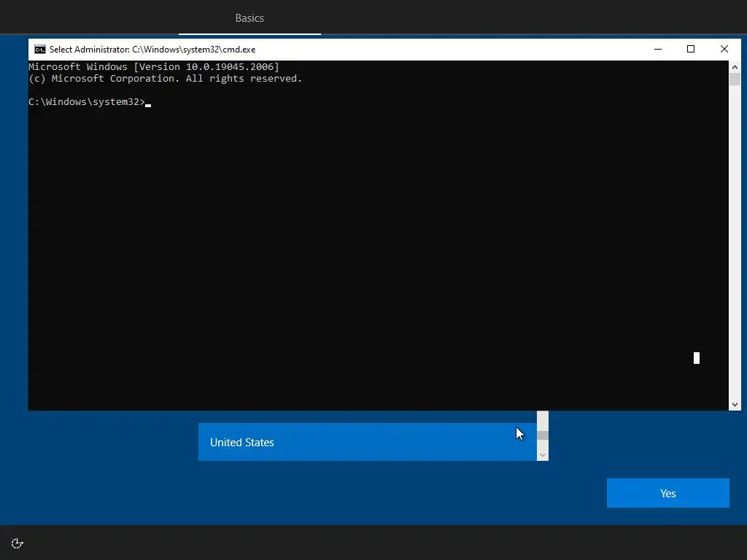Click the Microsoft Corporation copyright line

coord(166,79)
